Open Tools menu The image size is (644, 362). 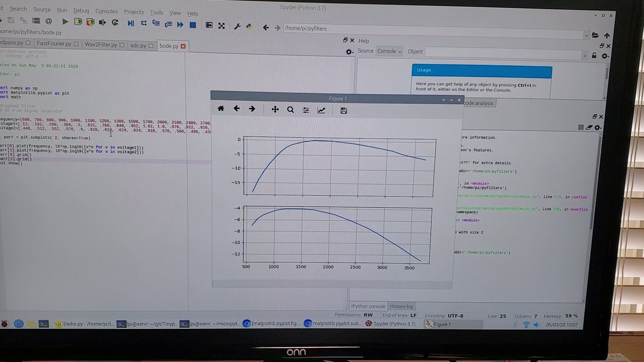[156, 13]
